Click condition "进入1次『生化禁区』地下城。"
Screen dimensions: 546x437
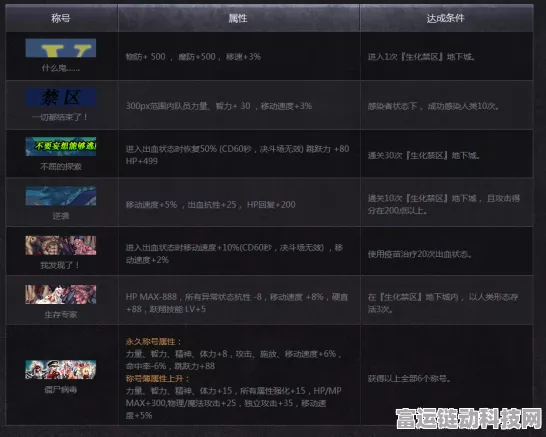coord(422,57)
